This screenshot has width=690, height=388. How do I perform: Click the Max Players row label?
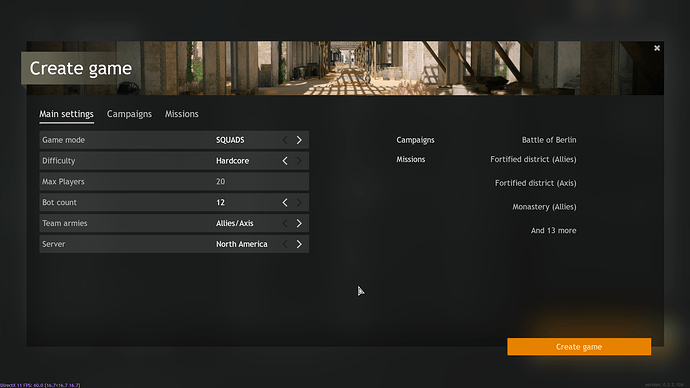(63, 182)
